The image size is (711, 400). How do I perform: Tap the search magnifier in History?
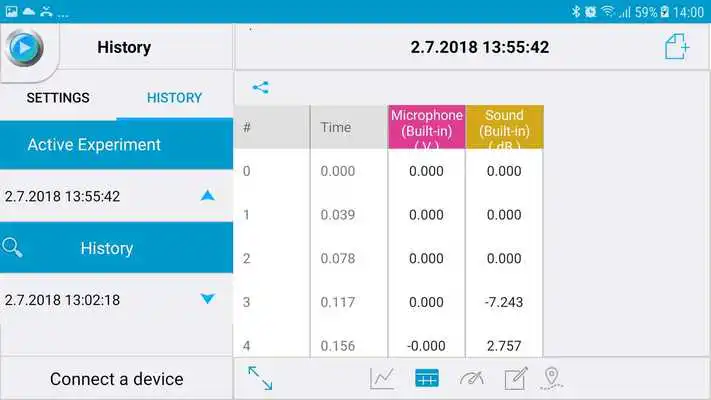[x=13, y=248]
